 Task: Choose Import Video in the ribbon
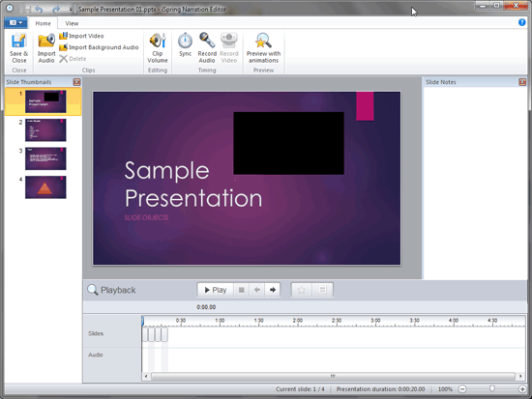tap(81, 36)
